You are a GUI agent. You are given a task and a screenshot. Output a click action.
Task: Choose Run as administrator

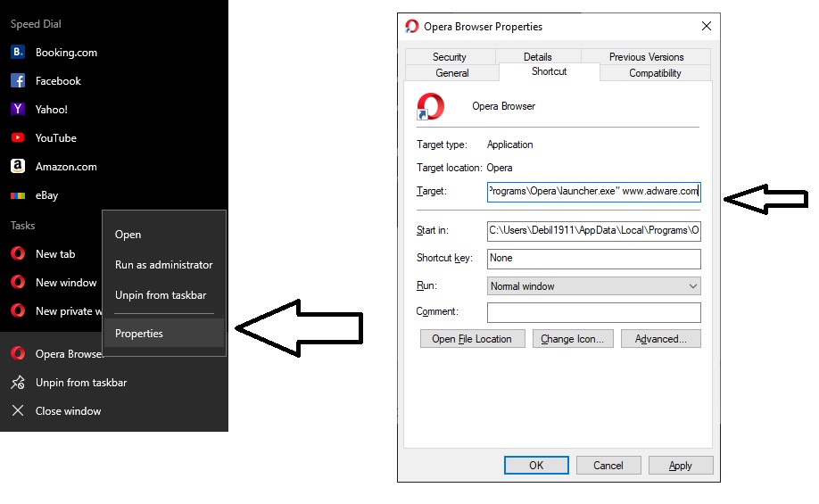coord(164,265)
